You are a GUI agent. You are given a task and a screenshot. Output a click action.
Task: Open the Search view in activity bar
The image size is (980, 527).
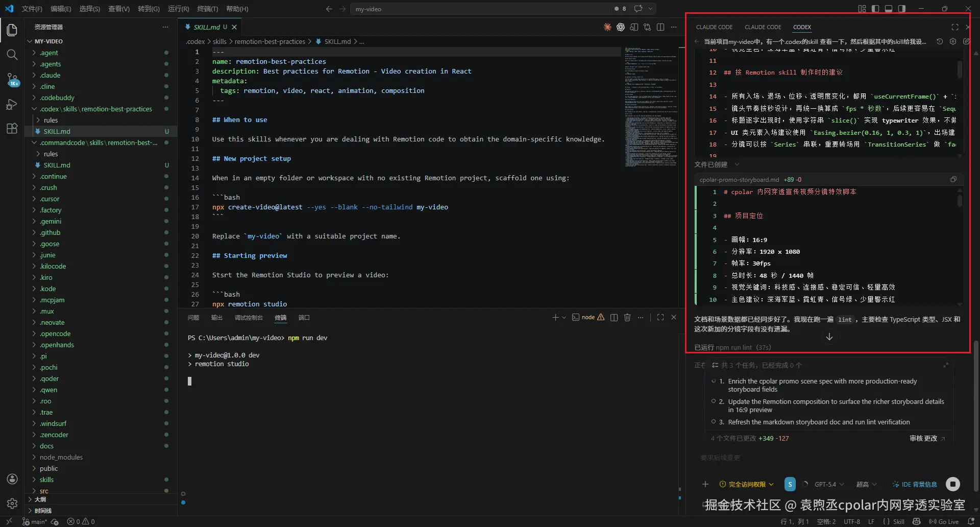coord(12,55)
